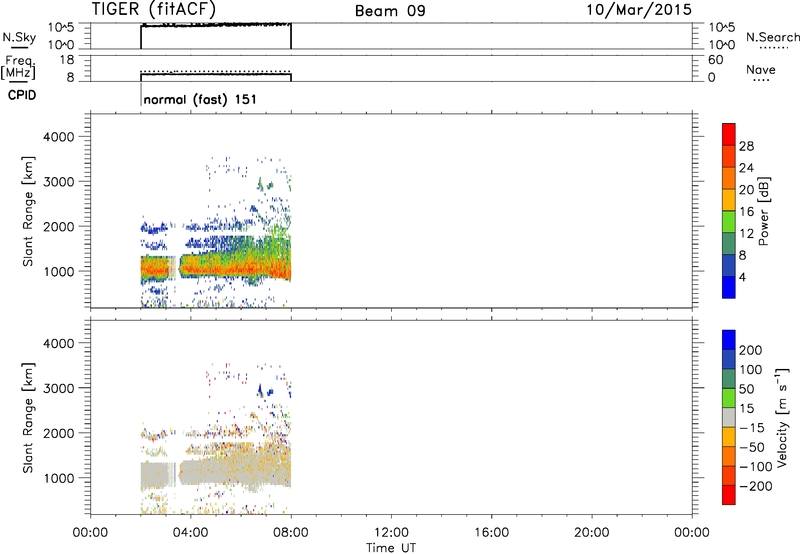This screenshot has height=554, width=800.
Task: Click the 16 label on the power colorbar
Action: (x=746, y=212)
